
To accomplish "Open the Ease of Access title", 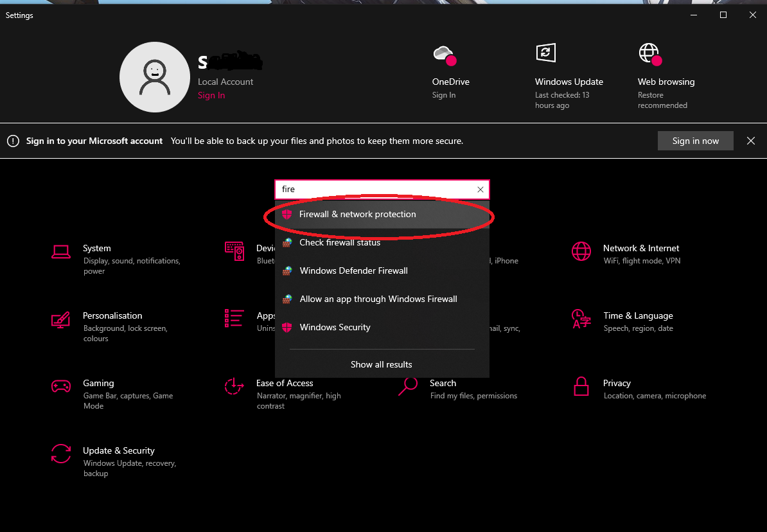I will (x=285, y=383).
